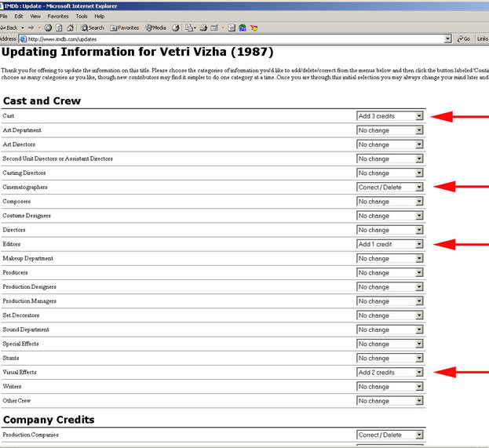Open the Favorites menu in menu bar

point(58,16)
